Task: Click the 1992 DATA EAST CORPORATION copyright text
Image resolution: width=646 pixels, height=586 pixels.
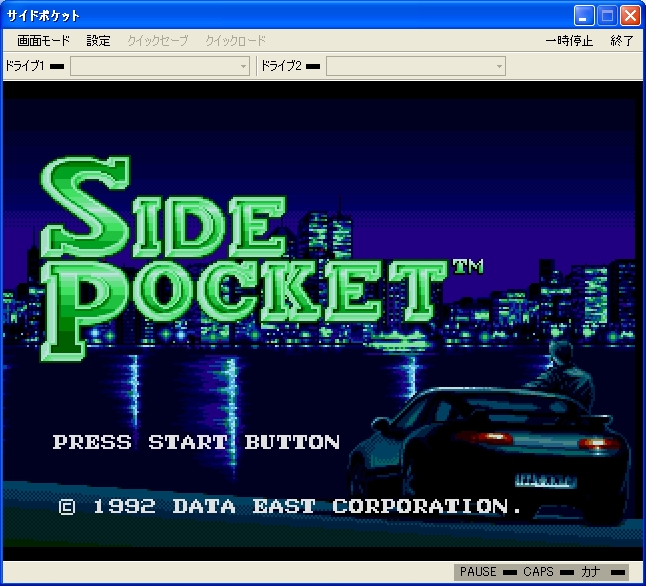Action: (x=290, y=506)
